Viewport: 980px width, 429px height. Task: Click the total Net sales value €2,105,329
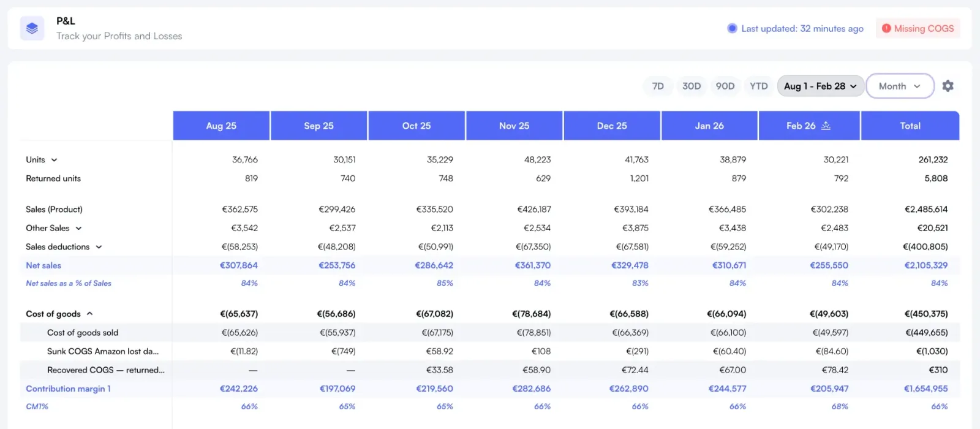click(926, 265)
